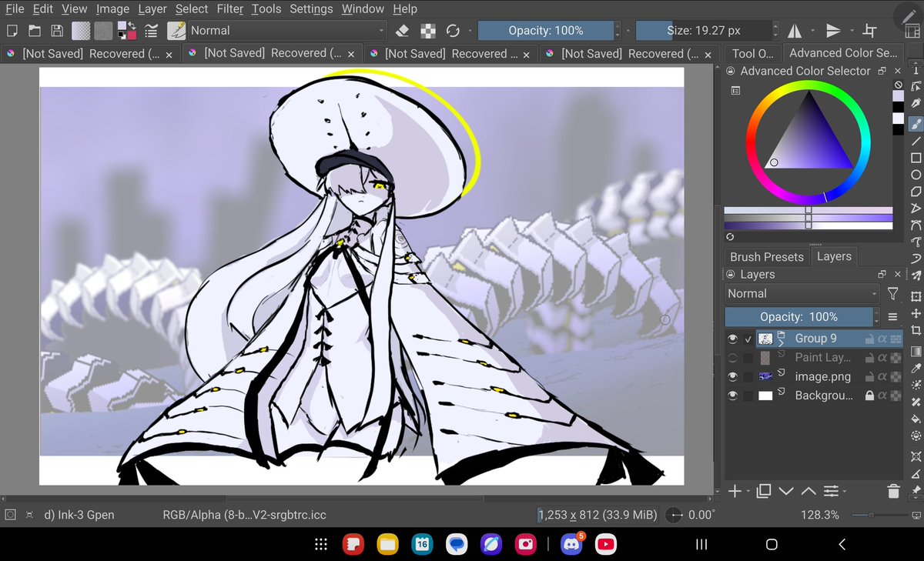The image size is (924, 561).
Task: Expand the Group 9 layer
Action: 781,342
